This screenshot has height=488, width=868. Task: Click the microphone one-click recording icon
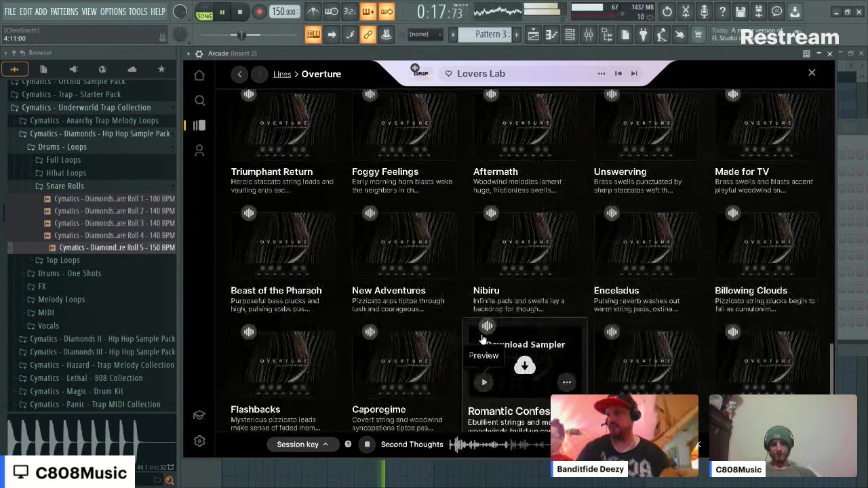point(704,12)
